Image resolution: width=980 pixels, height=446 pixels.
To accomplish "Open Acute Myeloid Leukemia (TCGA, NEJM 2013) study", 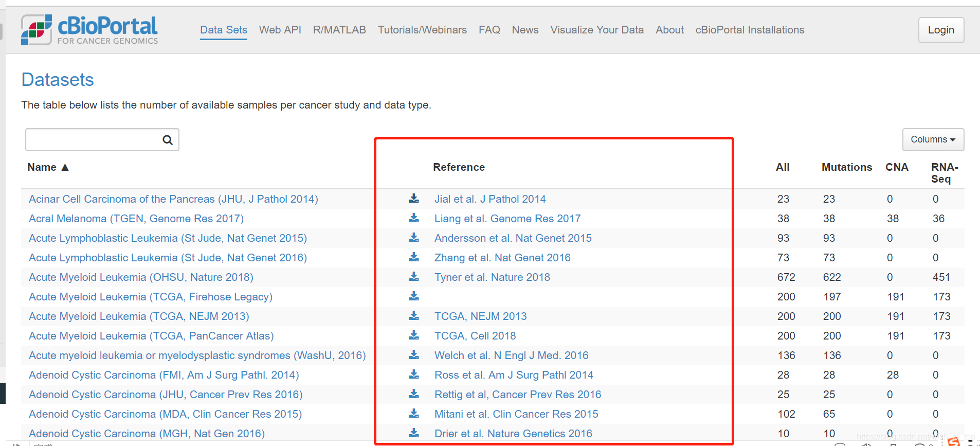I will point(139,316).
